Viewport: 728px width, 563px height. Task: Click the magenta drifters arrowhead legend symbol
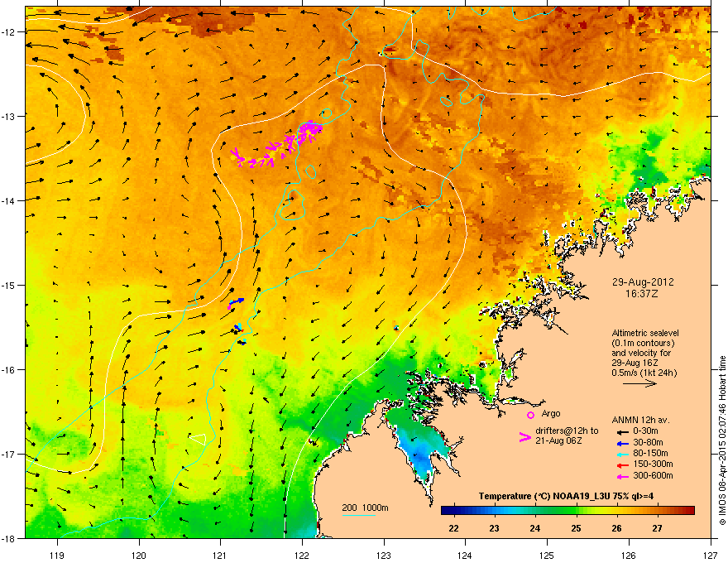click(x=524, y=436)
